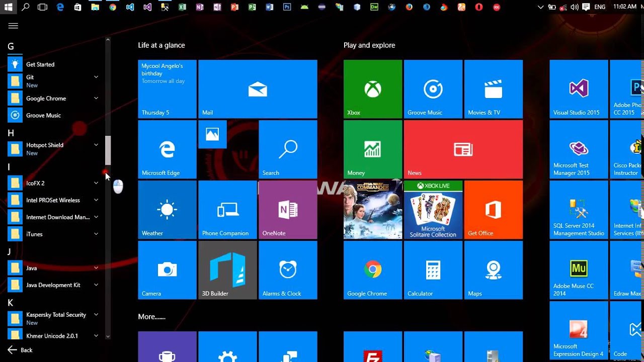The image size is (644, 362).
Task: Open the Mail tile
Action: [258, 89]
